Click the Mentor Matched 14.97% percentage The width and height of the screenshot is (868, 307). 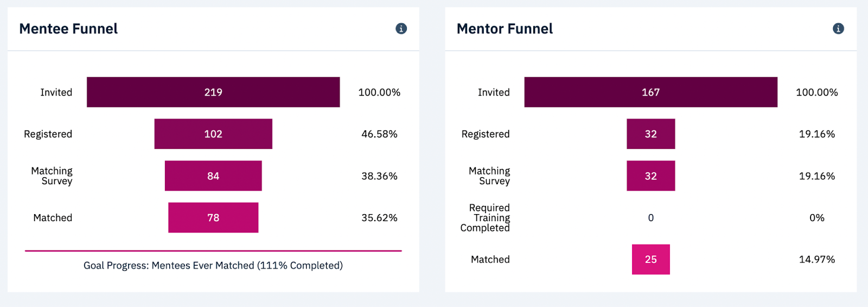click(x=816, y=260)
